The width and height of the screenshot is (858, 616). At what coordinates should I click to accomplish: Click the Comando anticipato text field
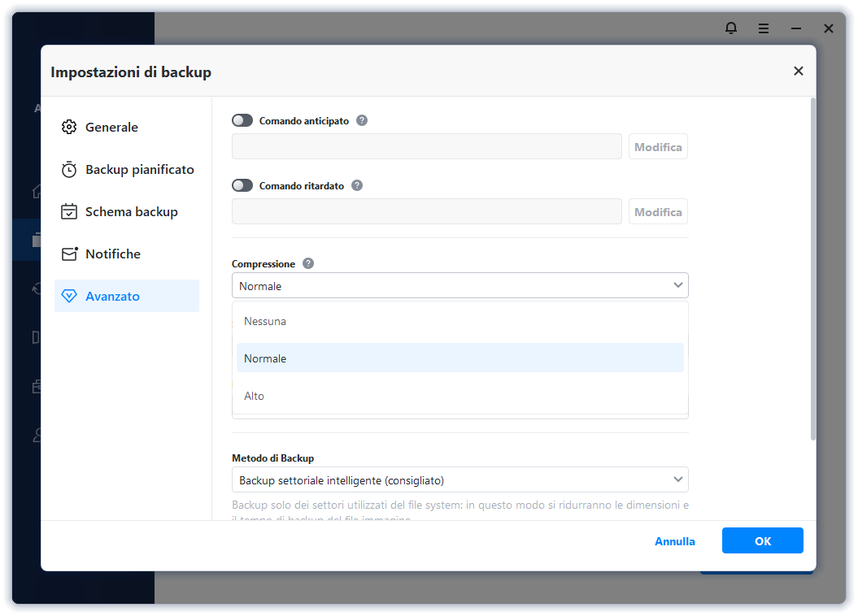click(x=427, y=147)
